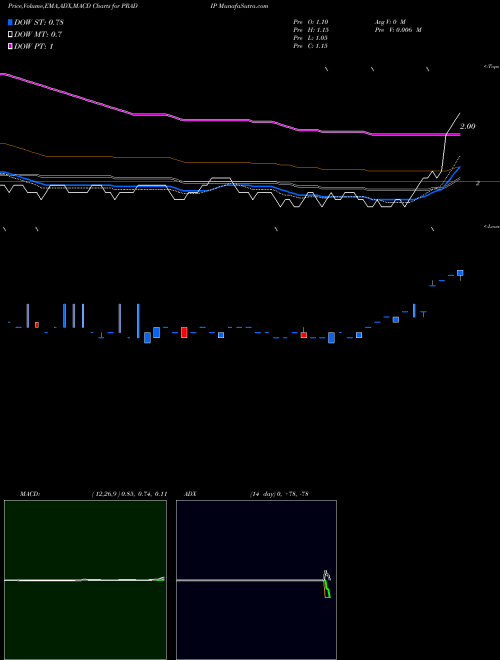
Task: Click the ADX '(14 day) 0, +78, -78' values
Action: pos(279,494)
